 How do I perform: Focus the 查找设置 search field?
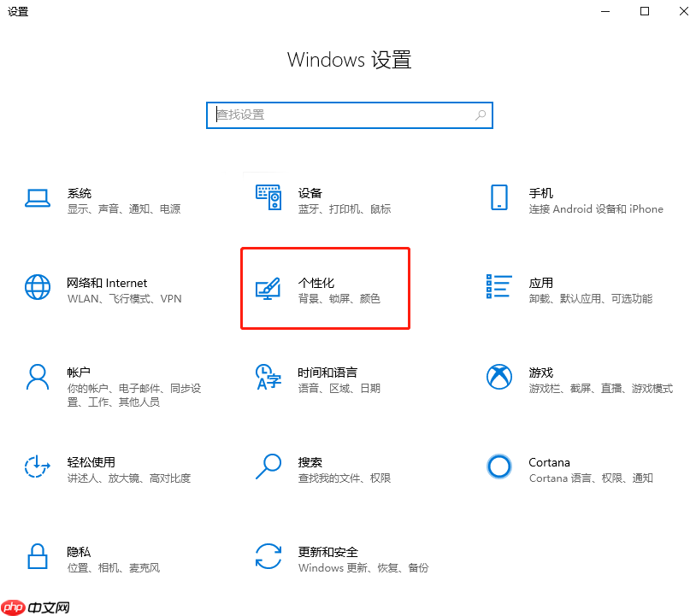(x=350, y=115)
